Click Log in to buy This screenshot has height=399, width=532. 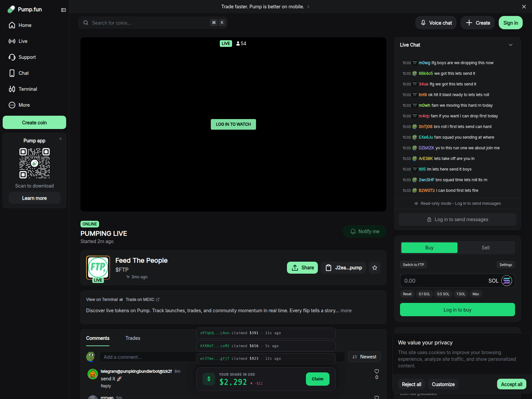pyautogui.click(x=458, y=310)
